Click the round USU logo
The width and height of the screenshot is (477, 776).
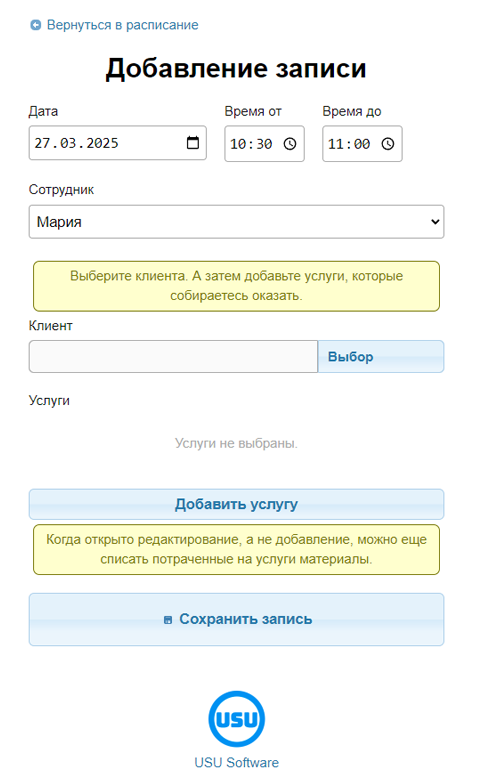(x=237, y=719)
